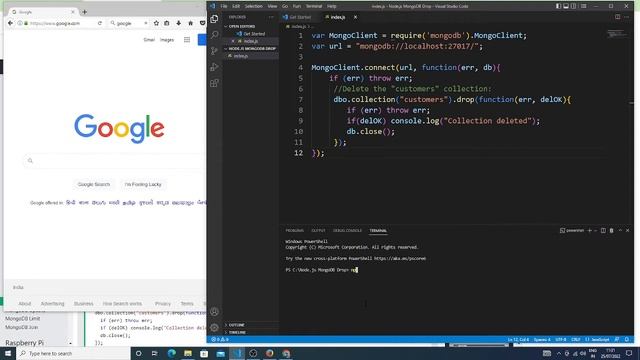
Task: Bookmark page with star icon in browser
Action: [x=156, y=23]
